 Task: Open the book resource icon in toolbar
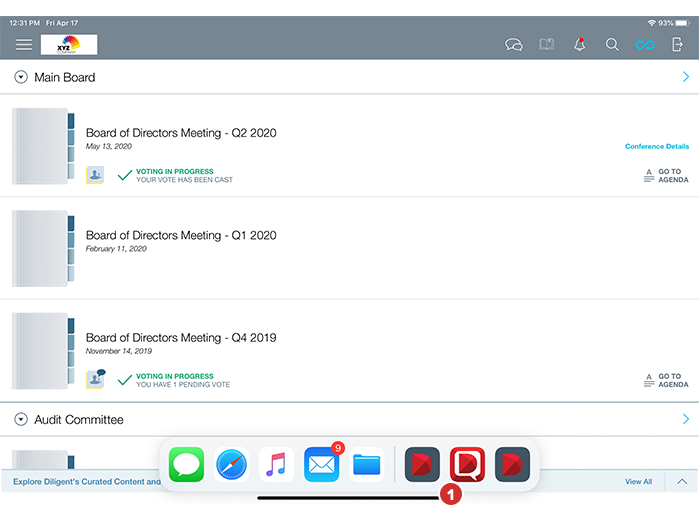546,45
